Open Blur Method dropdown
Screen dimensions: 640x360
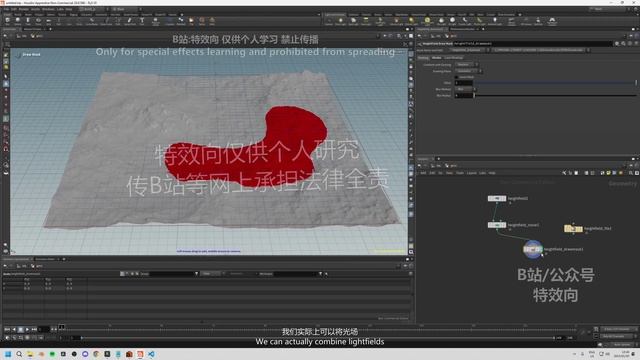465,89
